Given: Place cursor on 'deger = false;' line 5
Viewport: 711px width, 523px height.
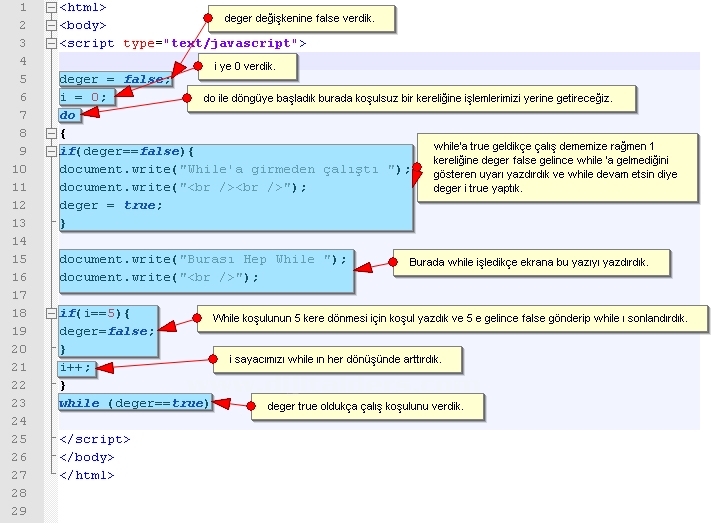Looking at the screenshot, I should (x=115, y=79).
